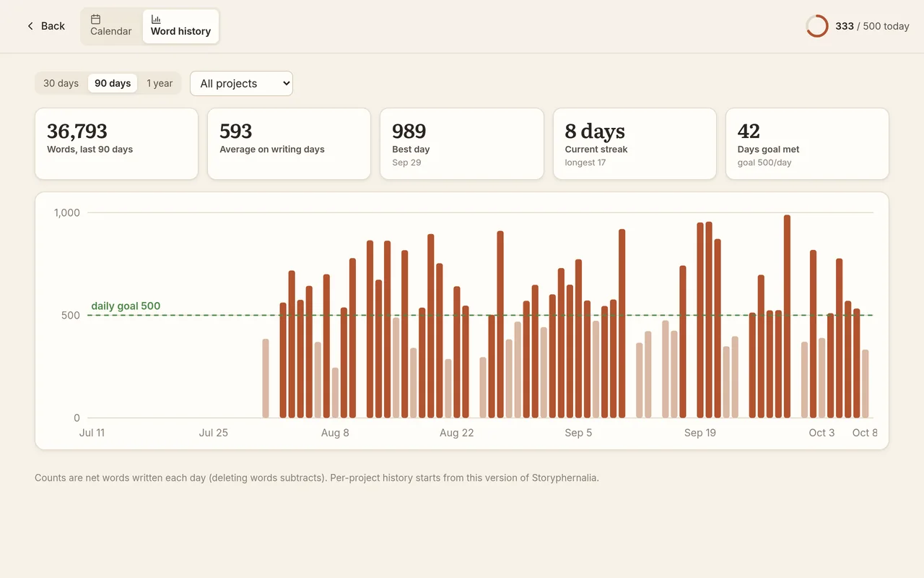The image size is (924, 578).
Task: Click the Jul 25 axis label
Action: tap(214, 433)
